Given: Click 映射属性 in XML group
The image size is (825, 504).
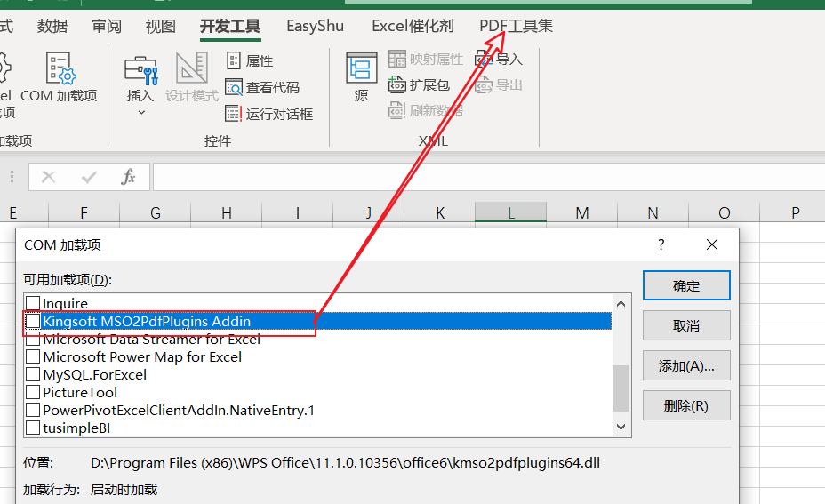Looking at the screenshot, I should click(x=426, y=59).
